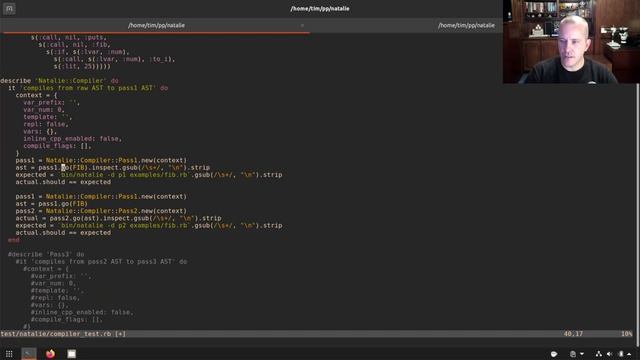This screenshot has height=360, width=640.
Task: Click the line s(:lit, 25)))))
Action: 82,67
